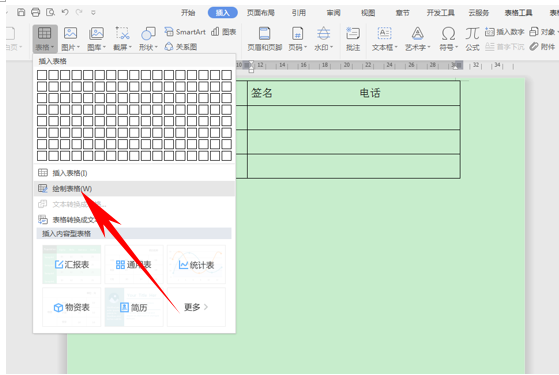Screen dimensions: 559x375
Task: Click the Save icon in quick access toolbar
Action: click(21, 12)
